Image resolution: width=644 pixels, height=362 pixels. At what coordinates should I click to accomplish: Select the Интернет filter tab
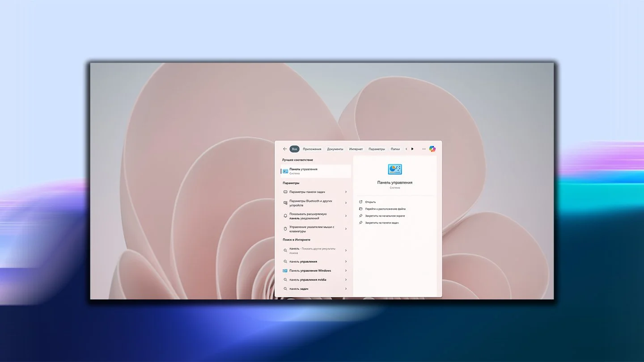[x=356, y=149]
